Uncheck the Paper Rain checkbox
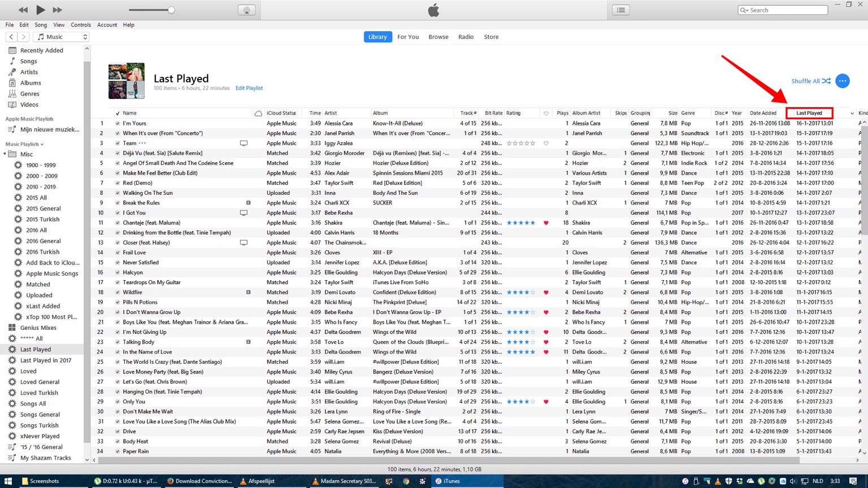 click(x=118, y=451)
